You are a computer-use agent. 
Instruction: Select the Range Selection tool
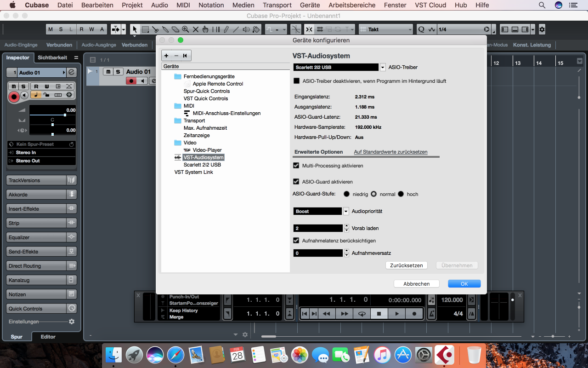point(145,29)
